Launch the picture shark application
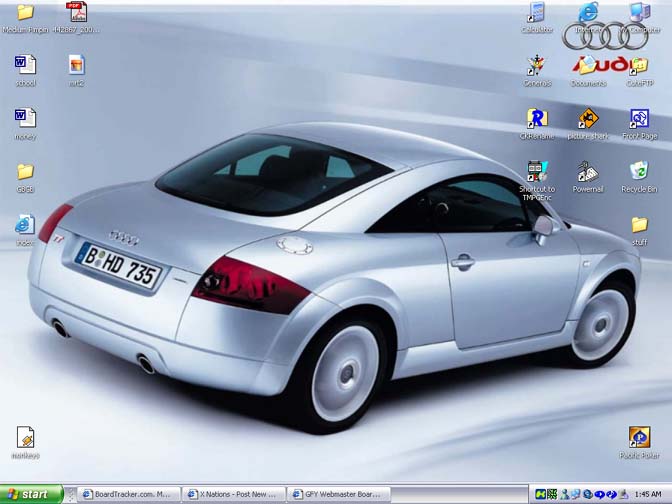This screenshot has height=504, width=672. (588, 119)
